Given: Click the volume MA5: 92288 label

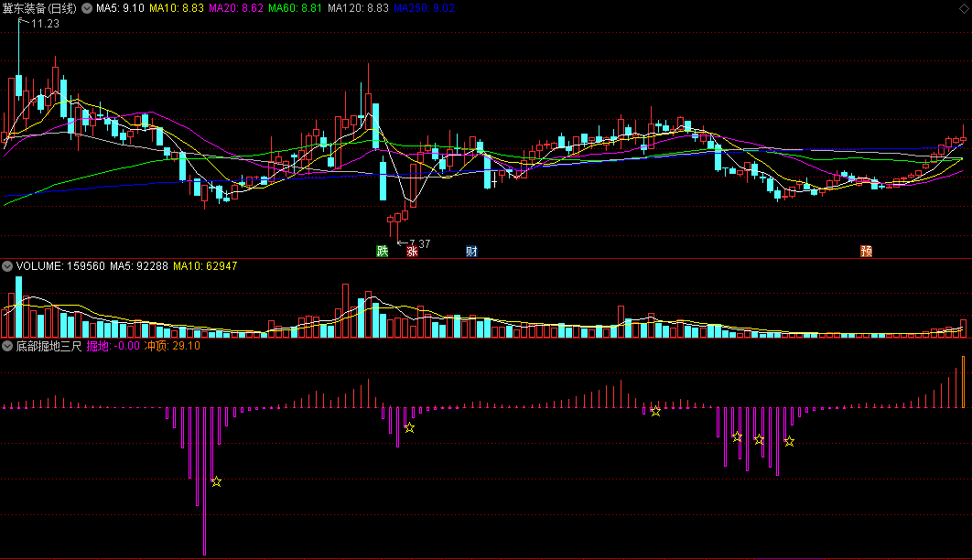Looking at the screenshot, I should click(x=139, y=266).
